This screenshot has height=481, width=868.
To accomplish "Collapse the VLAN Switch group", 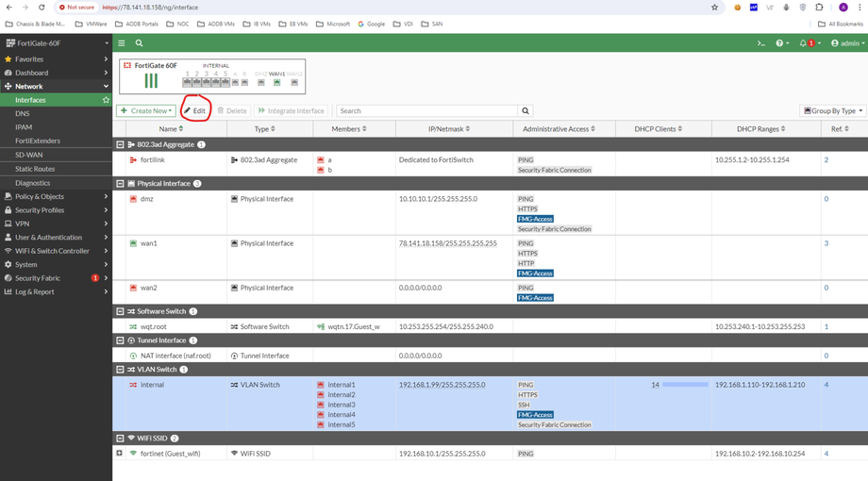I will click(x=120, y=370).
